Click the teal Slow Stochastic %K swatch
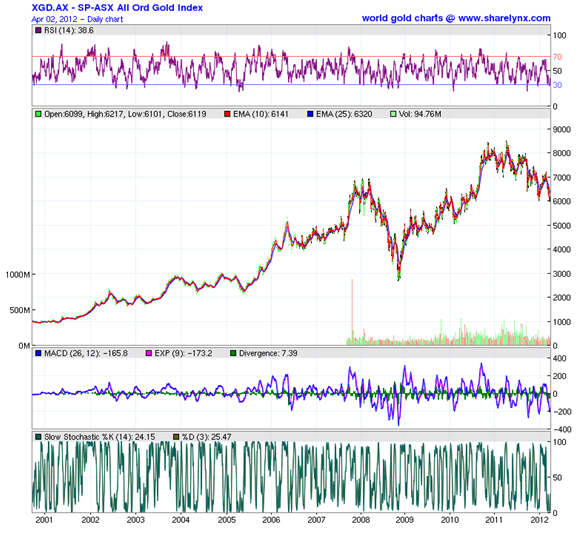582x541 pixels. click(38, 437)
